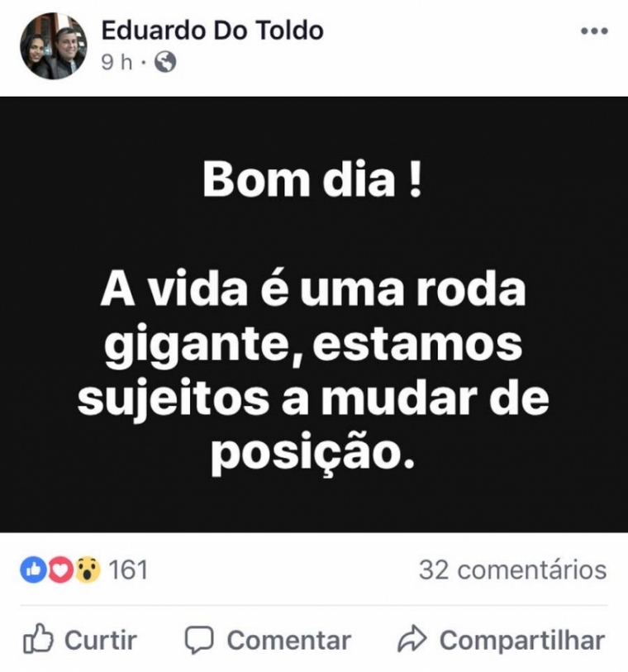Click the Curtir thumbs-up outline icon
628x672 pixels.
tap(38, 639)
